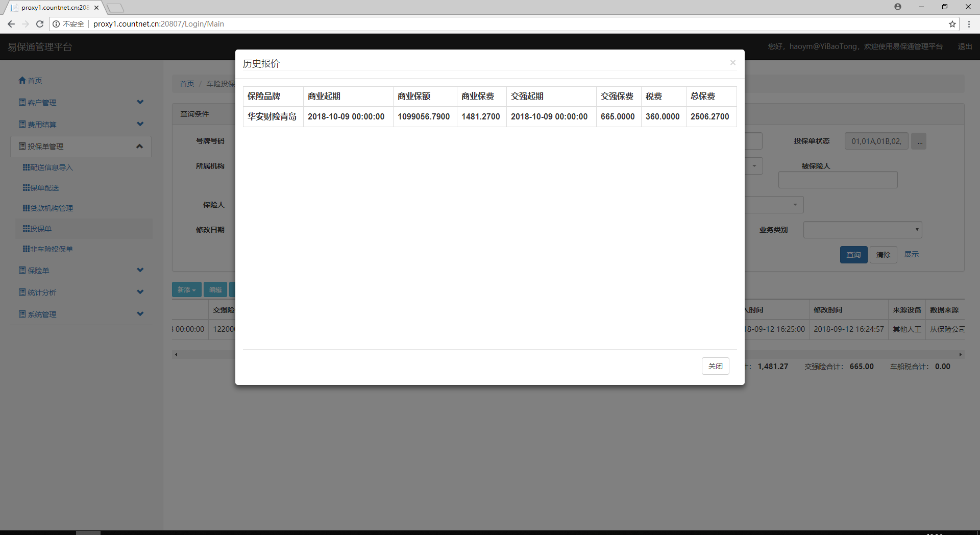Bookmark this page with the star icon
The width and height of the screenshot is (980, 535).
952,24
